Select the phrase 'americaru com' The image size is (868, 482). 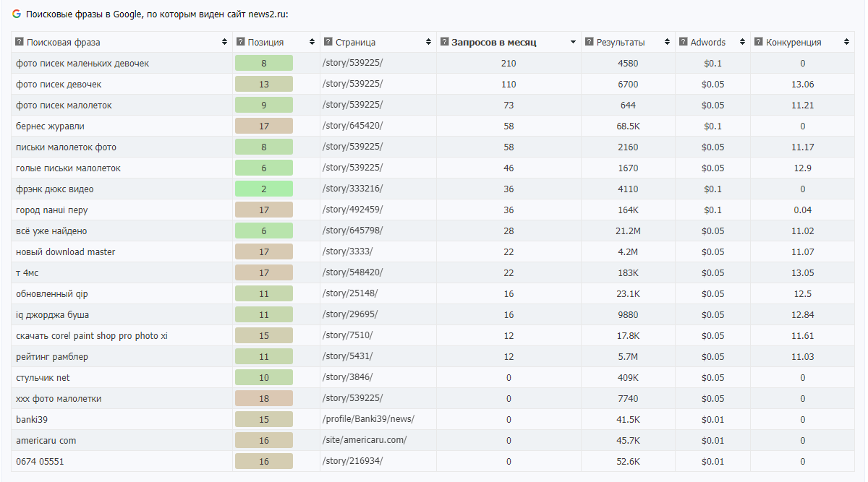click(x=46, y=441)
